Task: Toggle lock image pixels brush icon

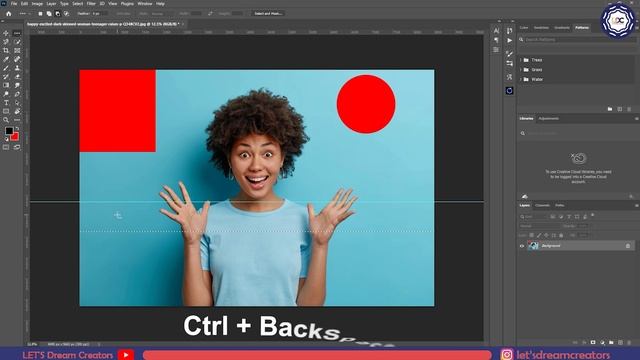Action: (539, 235)
